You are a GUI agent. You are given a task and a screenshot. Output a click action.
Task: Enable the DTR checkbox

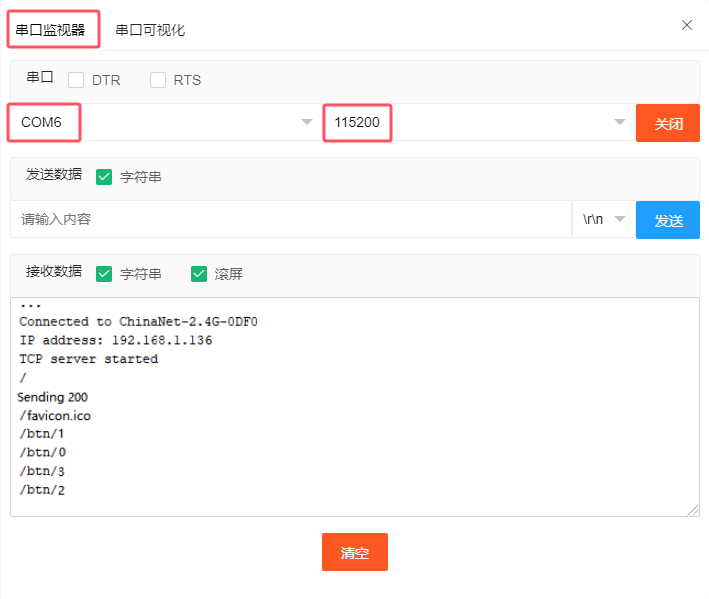tap(76, 80)
